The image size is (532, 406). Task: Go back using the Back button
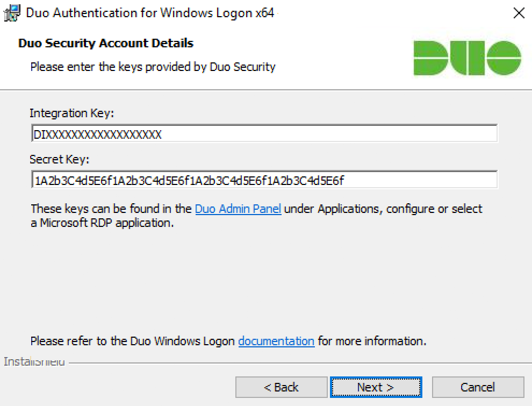281,387
